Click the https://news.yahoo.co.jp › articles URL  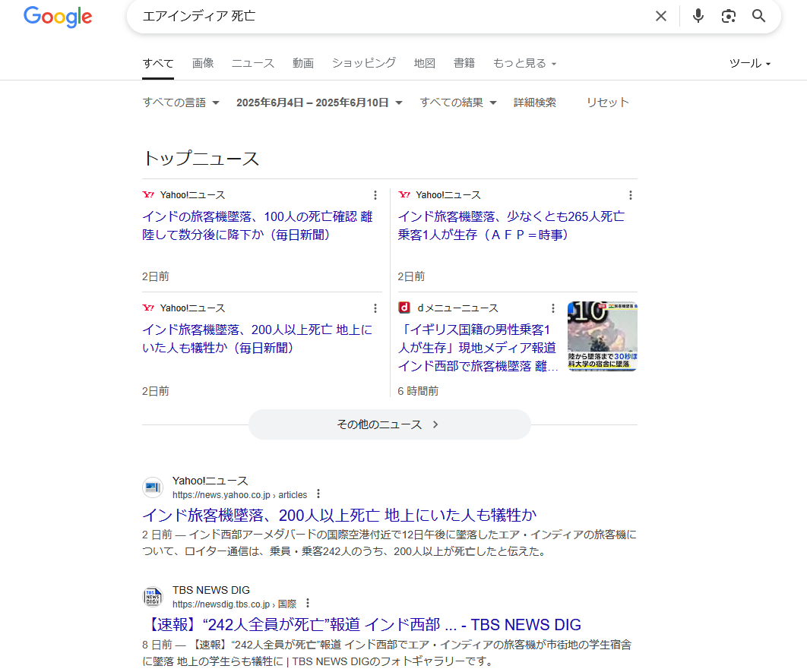pyautogui.click(x=240, y=495)
